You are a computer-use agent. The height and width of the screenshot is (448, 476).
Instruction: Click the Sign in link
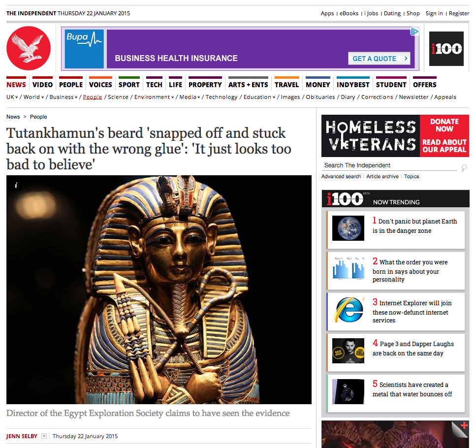coord(434,13)
